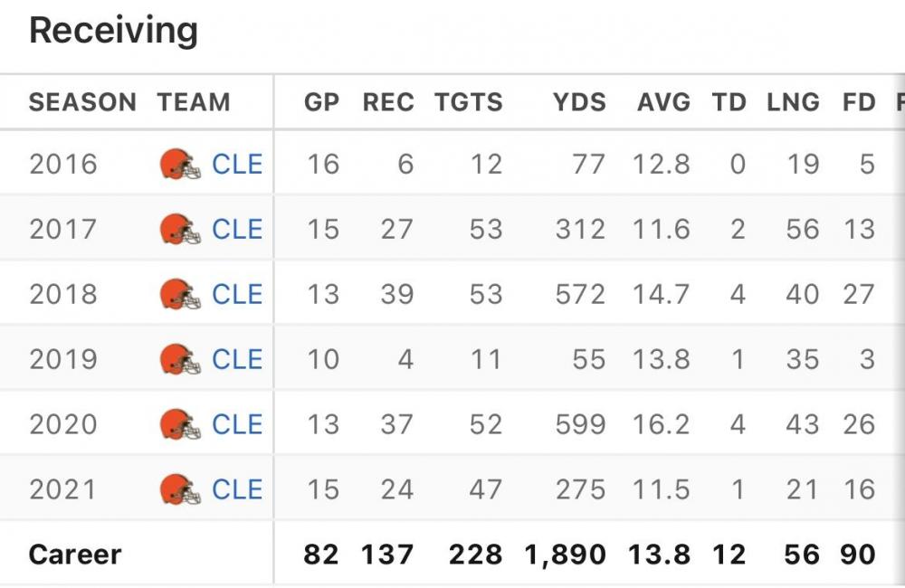Select the TGTS column header
The image size is (905, 588).
[469, 102]
